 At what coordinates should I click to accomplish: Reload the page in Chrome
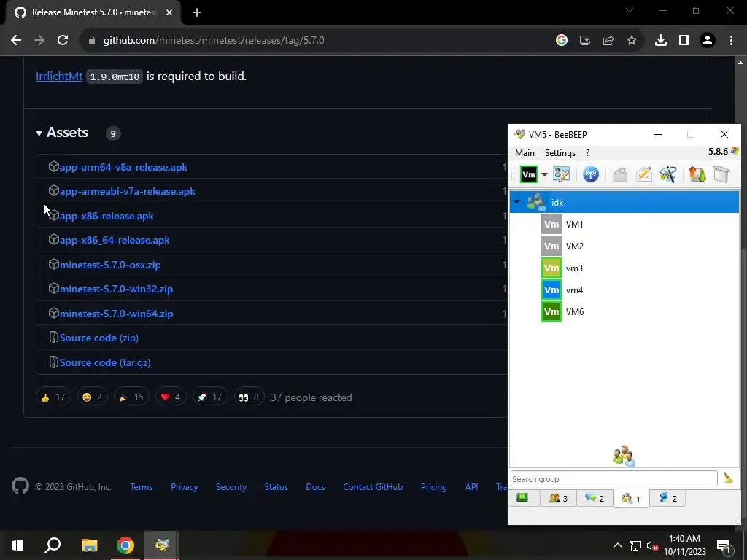[x=63, y=41]
